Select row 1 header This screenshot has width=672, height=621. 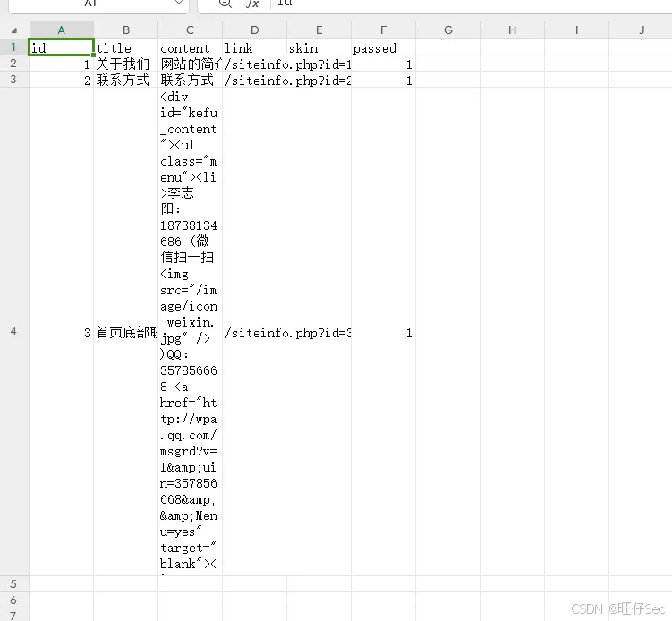pyautogui.click(x=14, y=47)
